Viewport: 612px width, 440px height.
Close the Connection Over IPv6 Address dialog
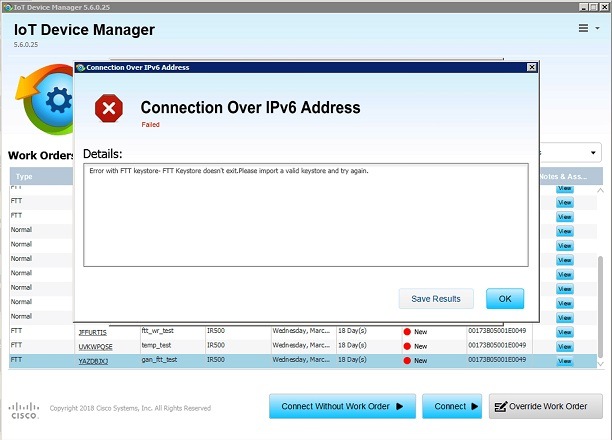[x=532, y=67]
